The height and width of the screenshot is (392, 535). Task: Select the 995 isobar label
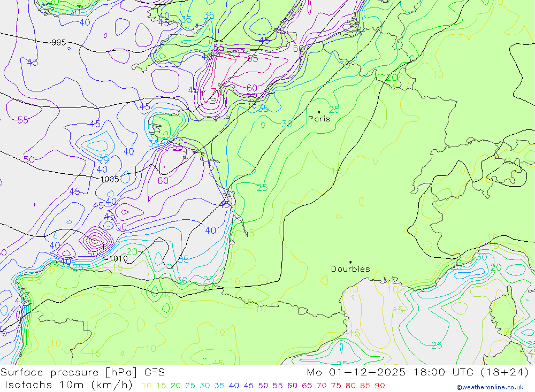59,43
